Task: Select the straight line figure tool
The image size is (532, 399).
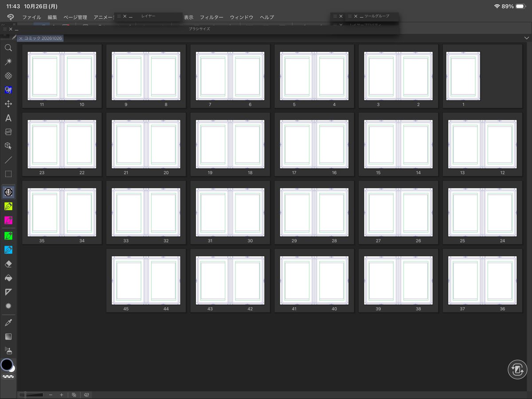Action: tap(8, 160)
